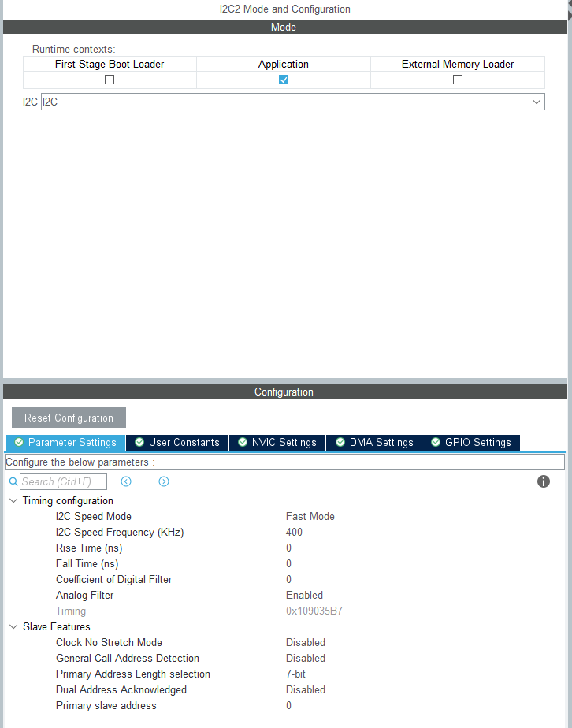
Task: Change Clock No Stretch Mode value
Action: pyautogui.click(x=306, y=643)
